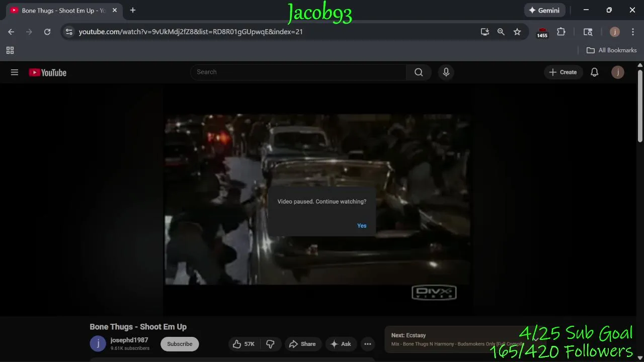This screenshot has height=362, width=644.
Task: Reload the current page
Action: pos(47,32)
